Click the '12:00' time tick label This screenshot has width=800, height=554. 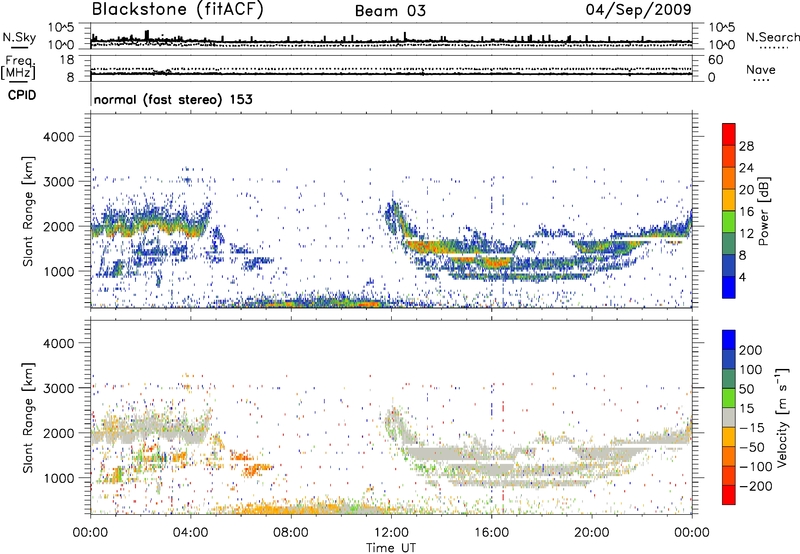point(391,533)
